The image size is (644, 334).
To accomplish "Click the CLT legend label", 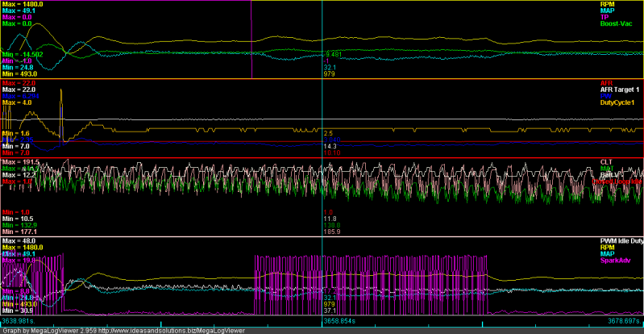I will tap(606, 161).
